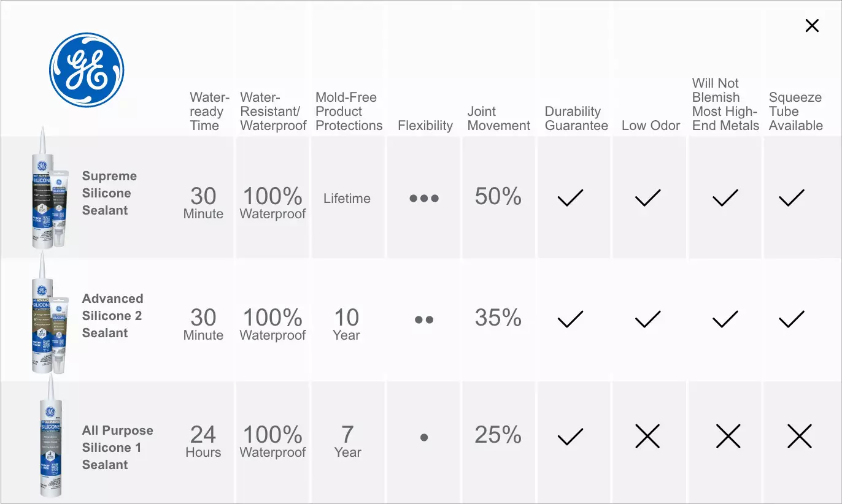This screenshot has height=504, width=842.
Task: Click Advanced Silicone 2 Low Odor checkmark
Action: click(647, 319)
